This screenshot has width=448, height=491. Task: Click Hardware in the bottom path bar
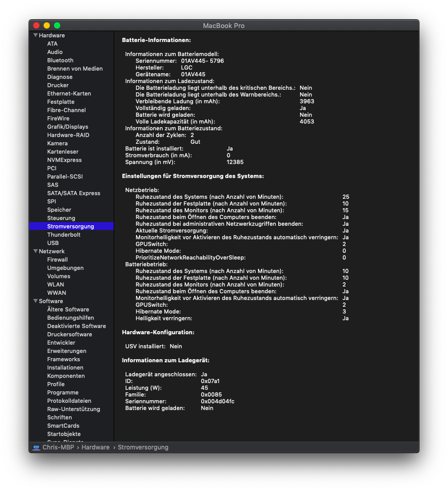click(96, 447)
